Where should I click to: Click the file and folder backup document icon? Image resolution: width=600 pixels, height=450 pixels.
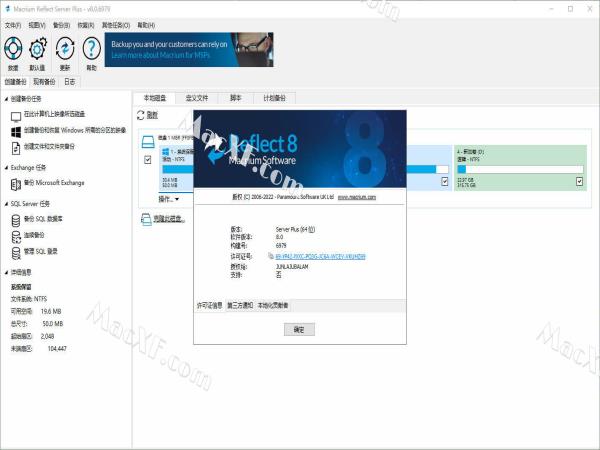16,148
